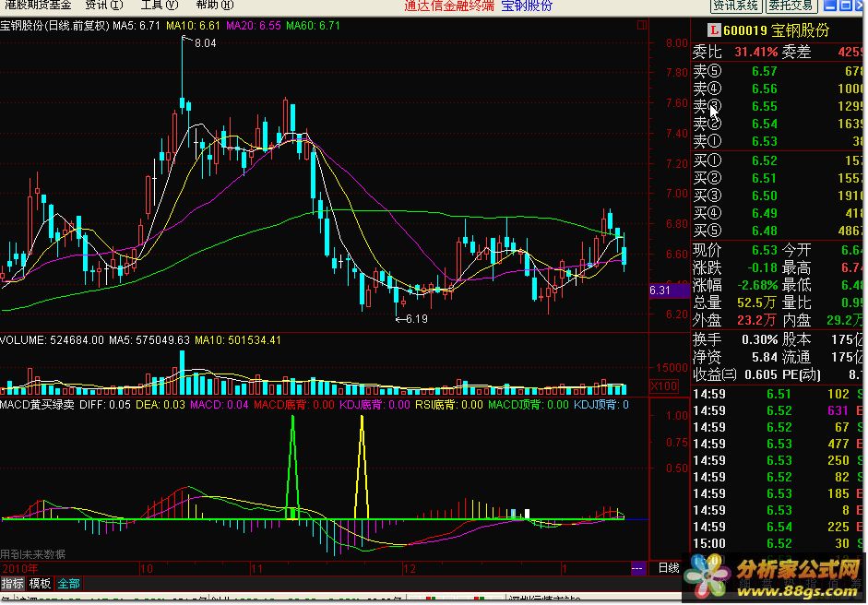Click the volume MA5: 575049.63 label

point(149,340)
